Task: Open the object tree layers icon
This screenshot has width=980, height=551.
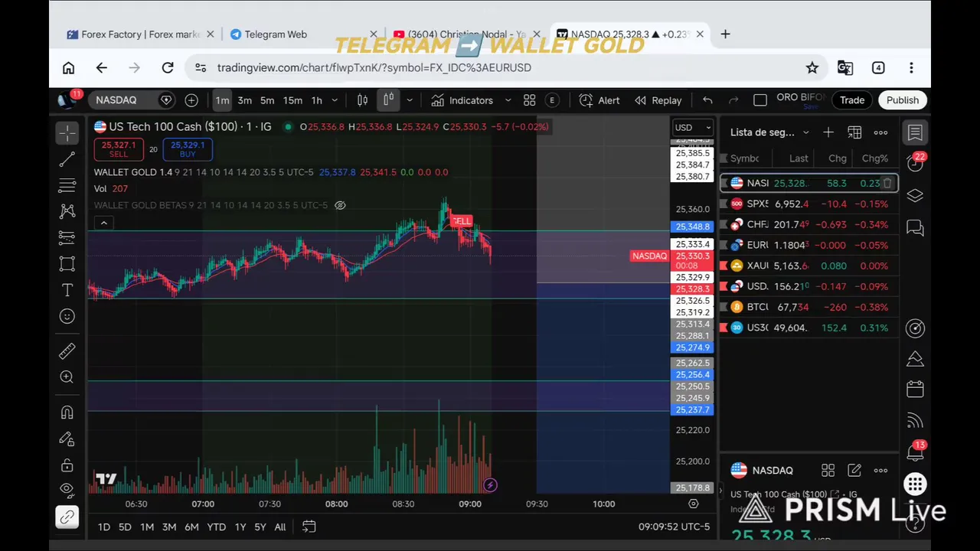Action: click(x=915, y=196)
